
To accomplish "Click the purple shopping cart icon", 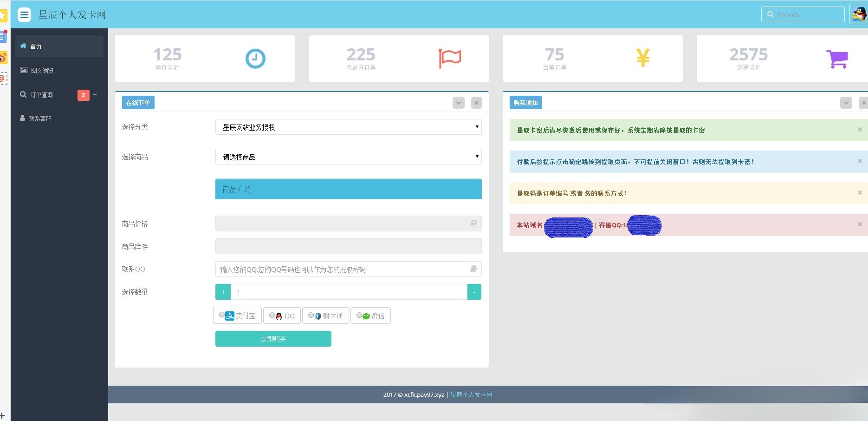I will click(x=837, y=59).
